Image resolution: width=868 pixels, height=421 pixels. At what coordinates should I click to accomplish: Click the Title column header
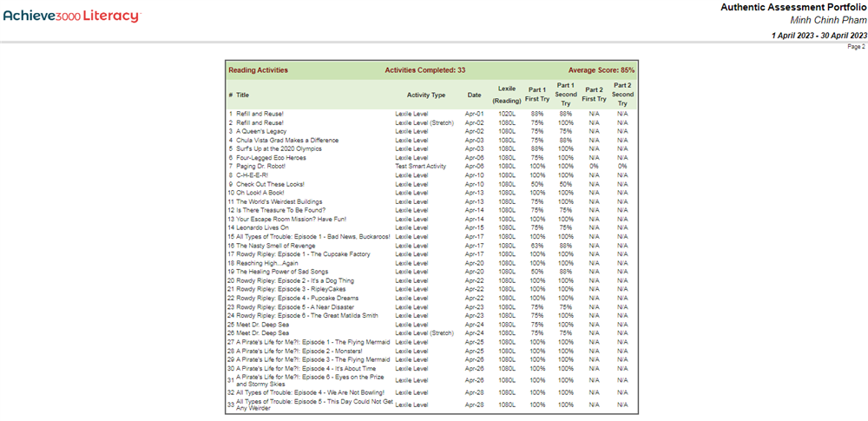click(242, 95)
